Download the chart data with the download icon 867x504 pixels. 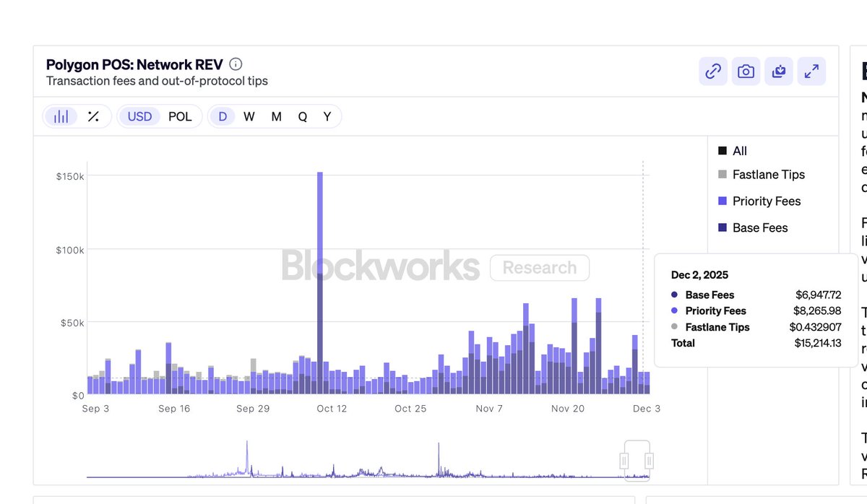779,71
